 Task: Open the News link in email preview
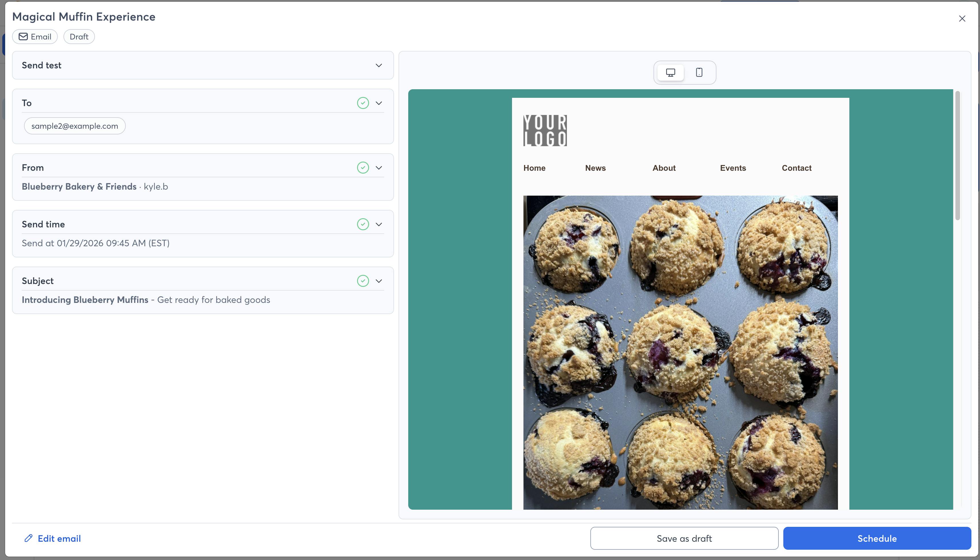(595, 168)
